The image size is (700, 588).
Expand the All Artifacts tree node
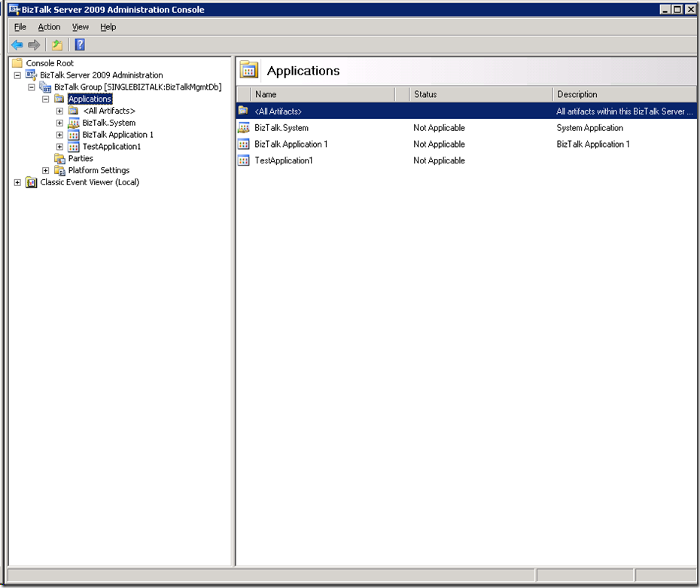(59, 111)
